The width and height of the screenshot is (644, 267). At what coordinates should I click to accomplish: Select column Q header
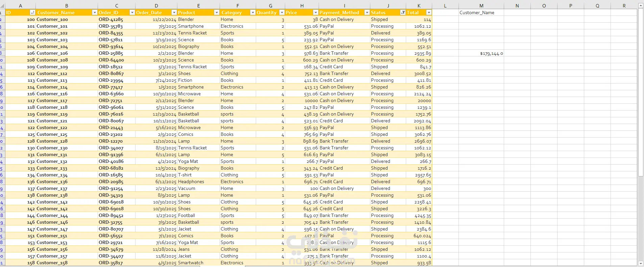pos(597,6)
